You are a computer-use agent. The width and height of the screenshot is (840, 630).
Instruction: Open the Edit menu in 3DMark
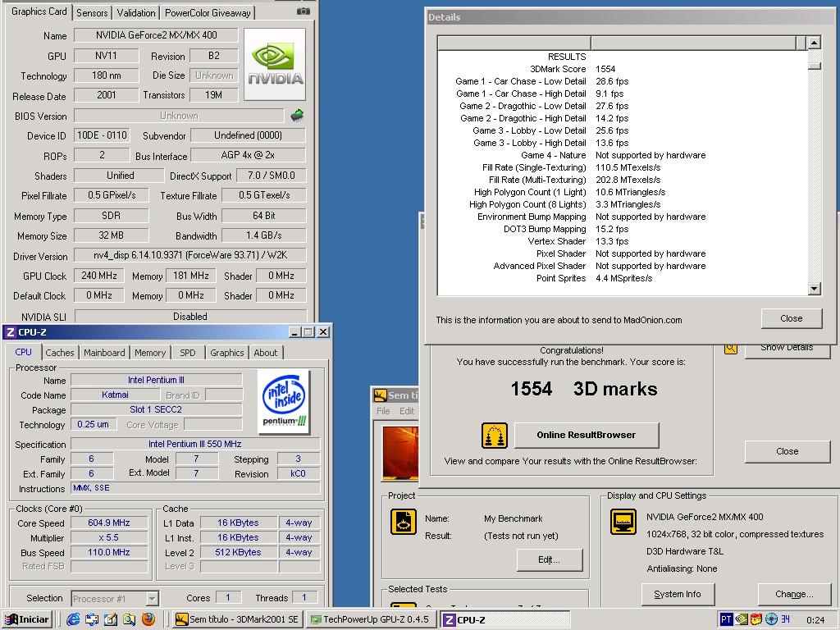click(x=407, y=411)
